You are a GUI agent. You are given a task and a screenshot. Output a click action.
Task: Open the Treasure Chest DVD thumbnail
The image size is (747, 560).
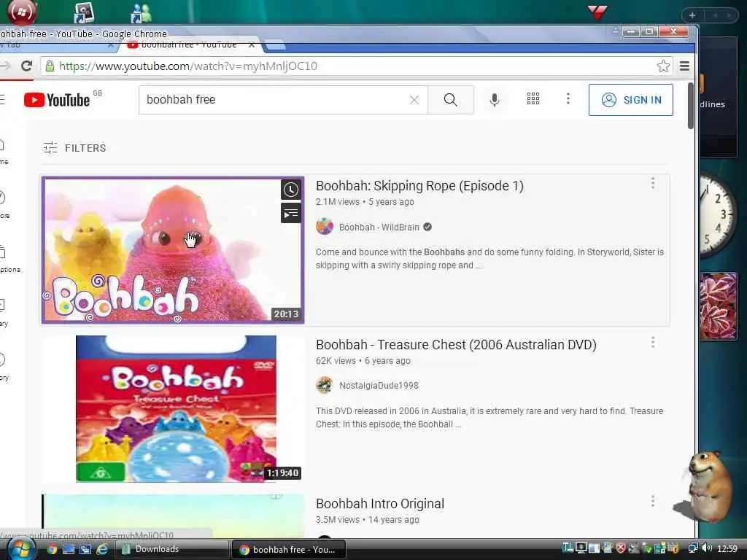point(173,408)
